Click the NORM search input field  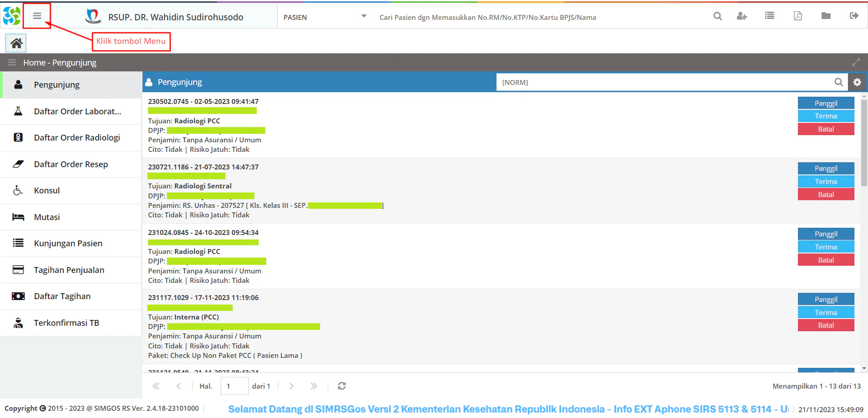click(x=665, y=82)
